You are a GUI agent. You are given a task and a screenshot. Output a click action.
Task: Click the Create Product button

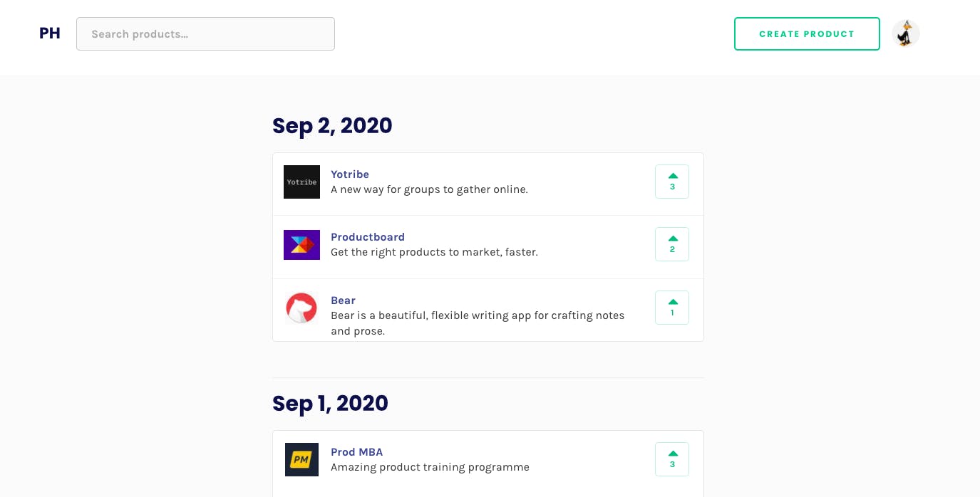[x=807, y=33]
